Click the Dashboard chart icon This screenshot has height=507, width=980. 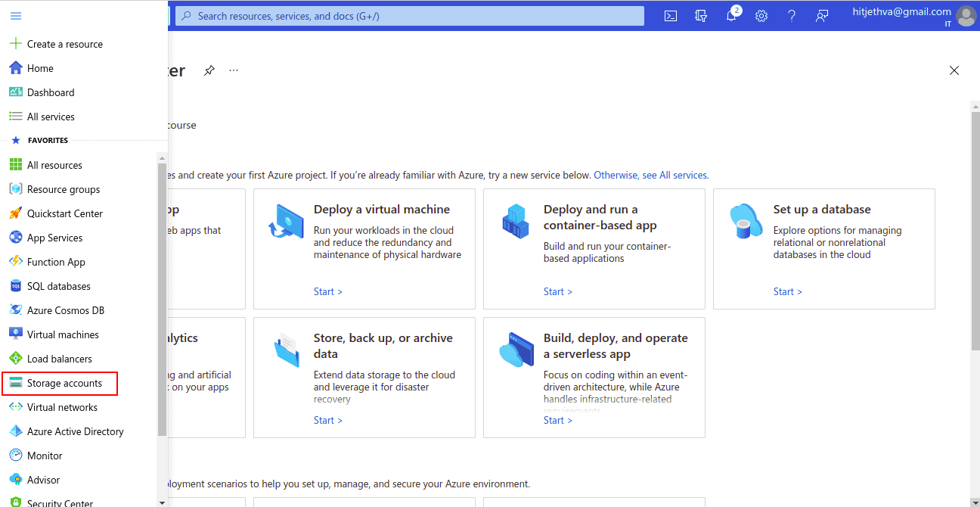coord(15,92)
